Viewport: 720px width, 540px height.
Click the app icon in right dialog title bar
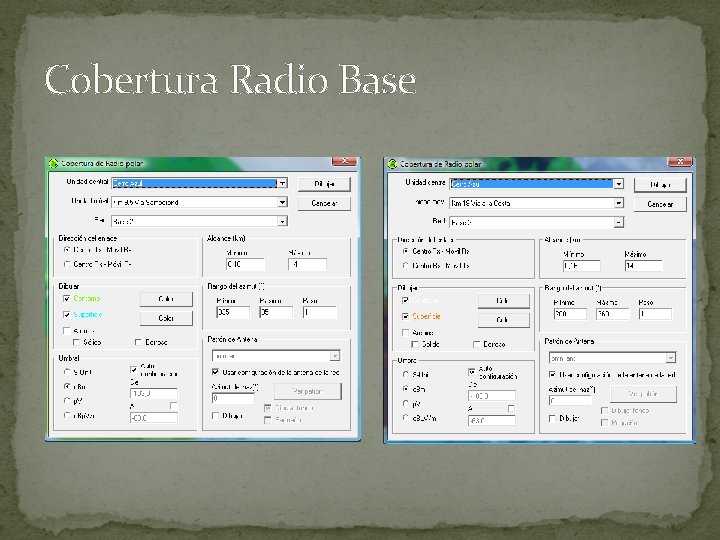pyautogui.click(x=392, y=163)
